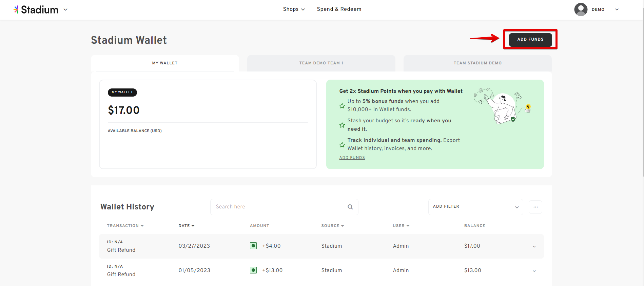Click the green credit icon next to +$13.00

253,270
